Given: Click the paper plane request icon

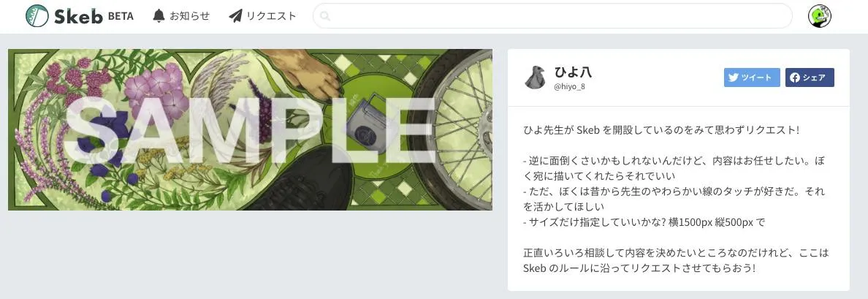Looking at the screenshot, I should point(235,16).
